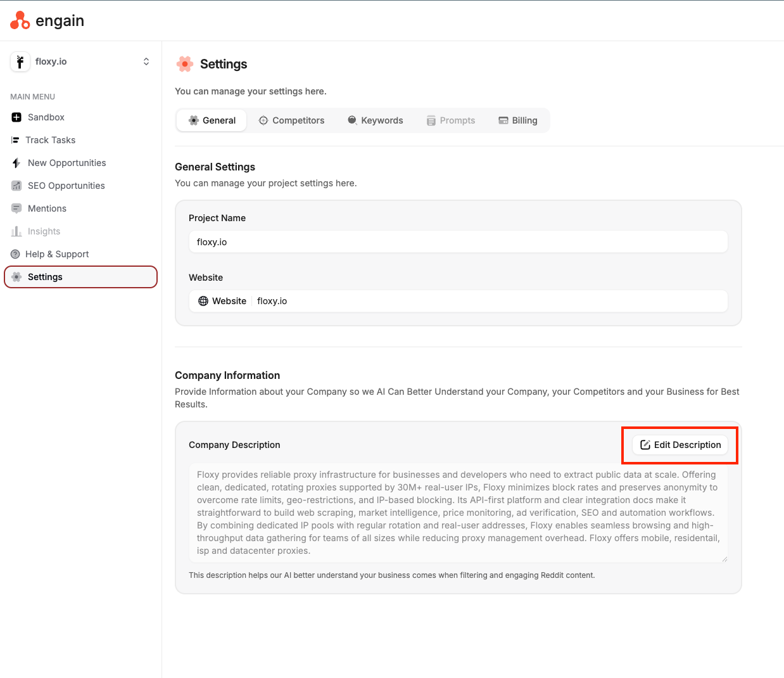Switch to the Prompts tab
Viewport: 784px width, 678px height.
(x=451, y=120)
